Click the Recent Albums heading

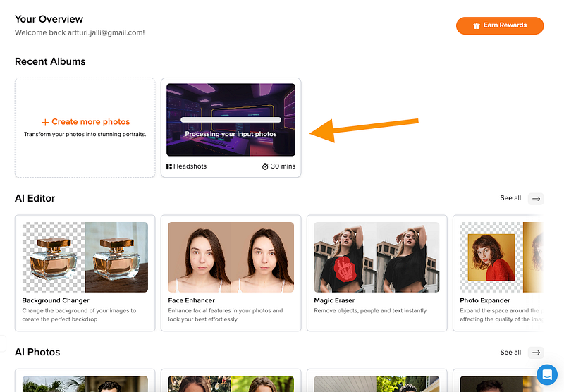pyautogui.click(x=50, y=61)
